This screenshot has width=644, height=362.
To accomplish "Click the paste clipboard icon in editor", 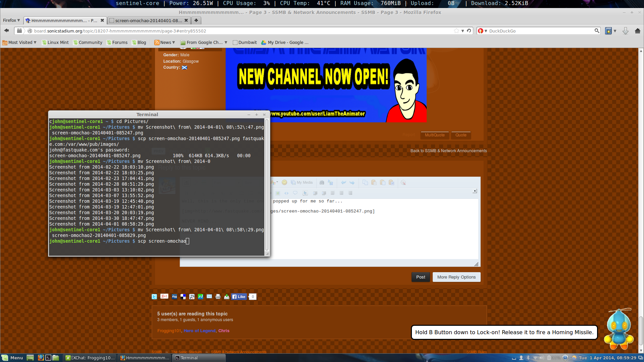I will point(374,183).
